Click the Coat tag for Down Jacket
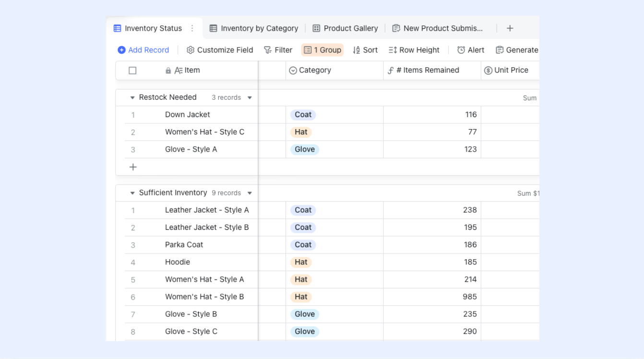 303,115
